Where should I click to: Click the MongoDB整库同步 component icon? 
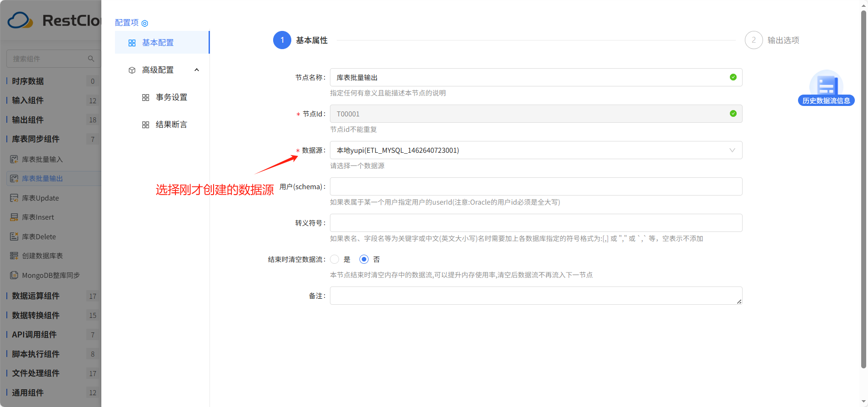[x=14, y=275]
